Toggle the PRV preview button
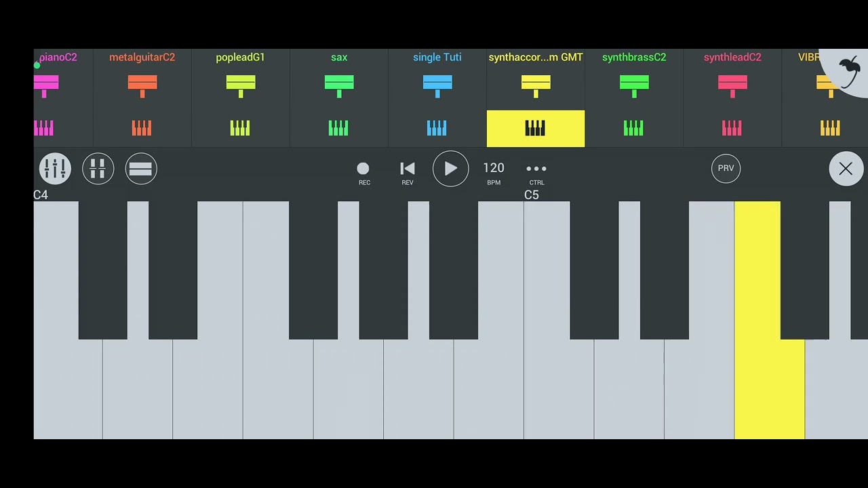This screenshot has height=488, width=868. 726,168
